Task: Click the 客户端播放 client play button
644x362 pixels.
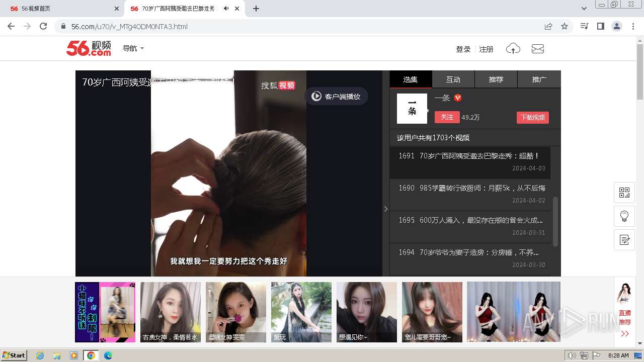Action: (337, 96)
